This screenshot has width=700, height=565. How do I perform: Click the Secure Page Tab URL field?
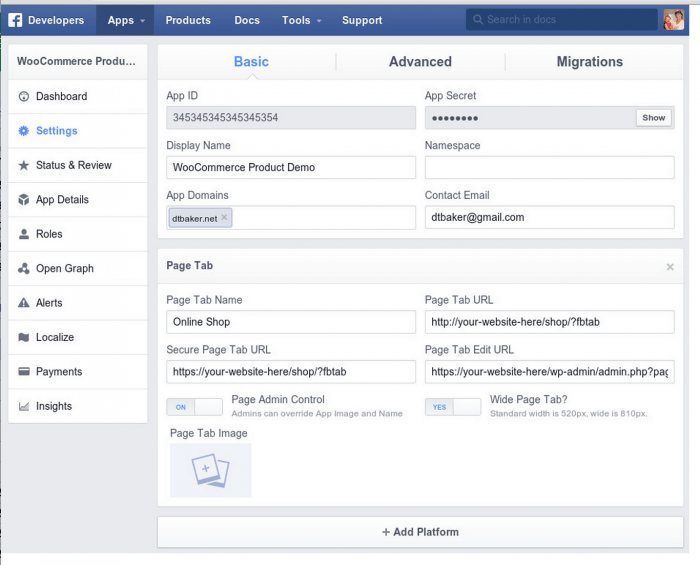(x=291, y=372)
